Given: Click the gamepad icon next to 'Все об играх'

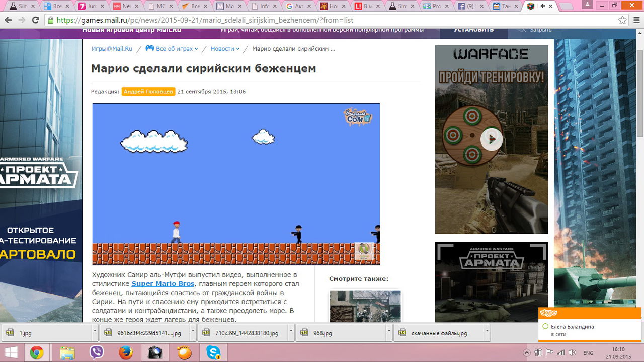Looking at the screenshot, I should (149, 49).
